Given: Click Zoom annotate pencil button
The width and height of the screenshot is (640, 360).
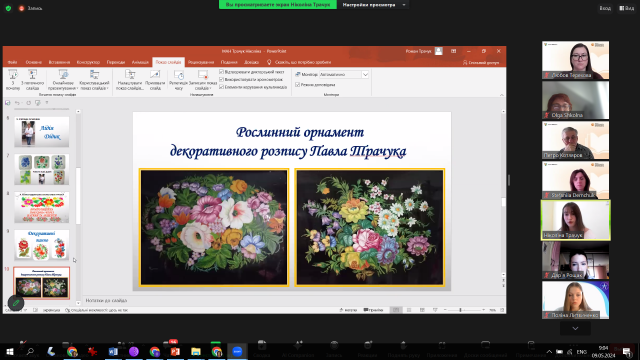Looking at the screenshot, I should [16, 303].
